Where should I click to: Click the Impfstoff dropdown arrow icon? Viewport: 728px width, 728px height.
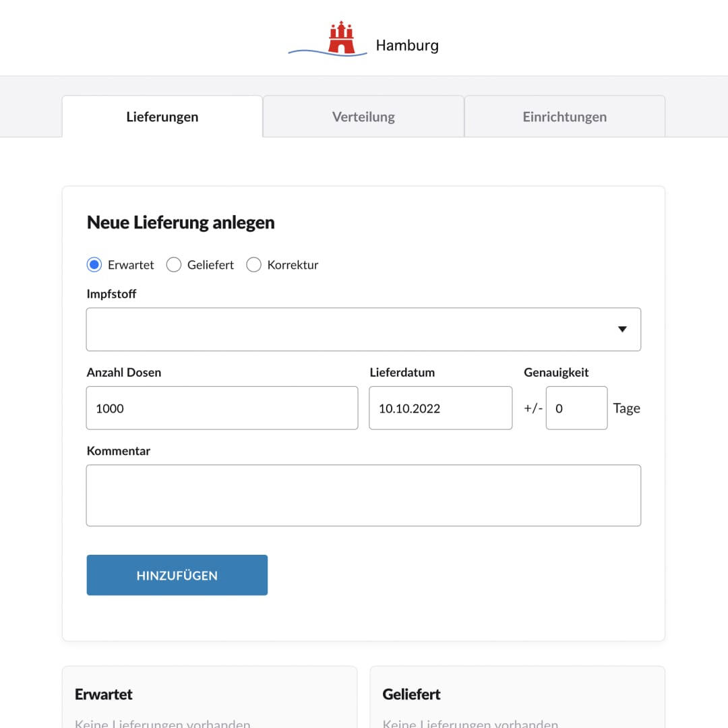point(622,330)
